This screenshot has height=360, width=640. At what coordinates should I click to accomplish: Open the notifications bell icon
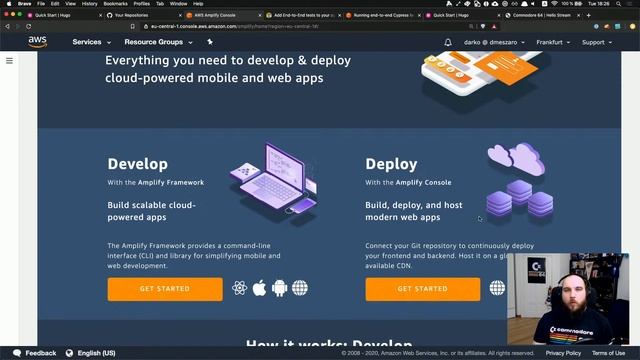[448, 42]
